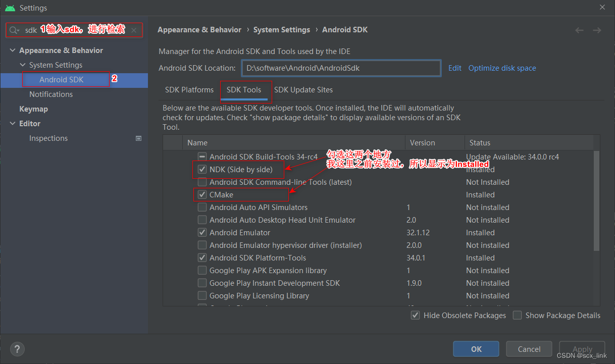Screen dimensions: 615x364
Task: Confirm settings with the OK button
Action: 476,349
